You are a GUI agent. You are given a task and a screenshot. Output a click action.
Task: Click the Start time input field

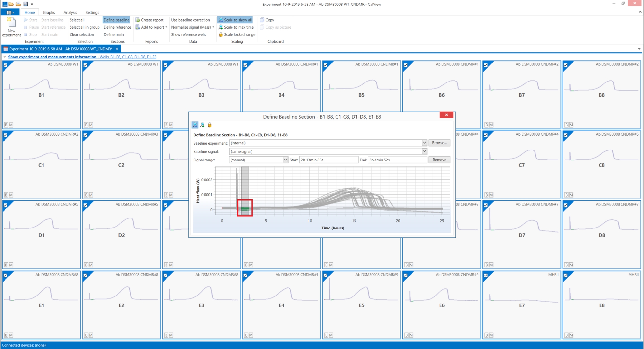pyautogui.click(x=328, y=160)
